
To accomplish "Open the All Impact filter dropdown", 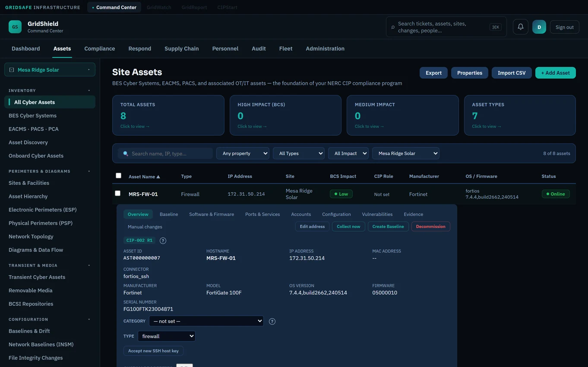I will 348,153.
